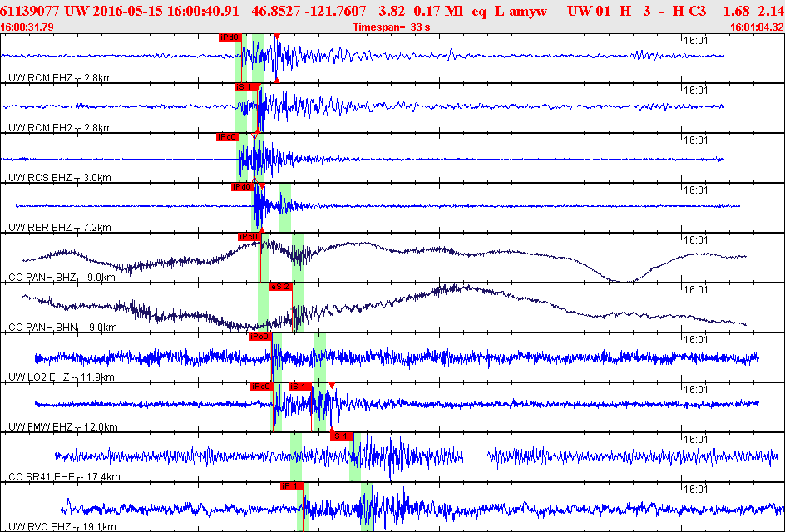Select the iS 1 pick flag on RCM EH2
Screen dimensions: 785x532
(x=246, y=87)
